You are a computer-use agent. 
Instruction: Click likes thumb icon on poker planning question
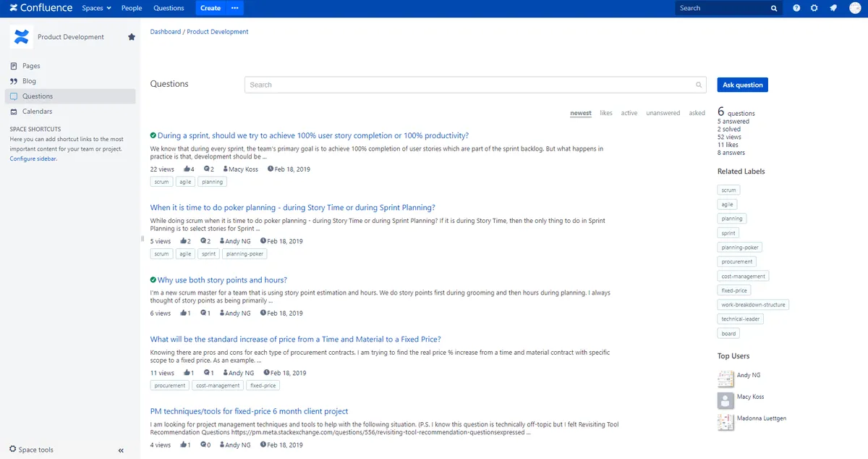pos(183,241)
